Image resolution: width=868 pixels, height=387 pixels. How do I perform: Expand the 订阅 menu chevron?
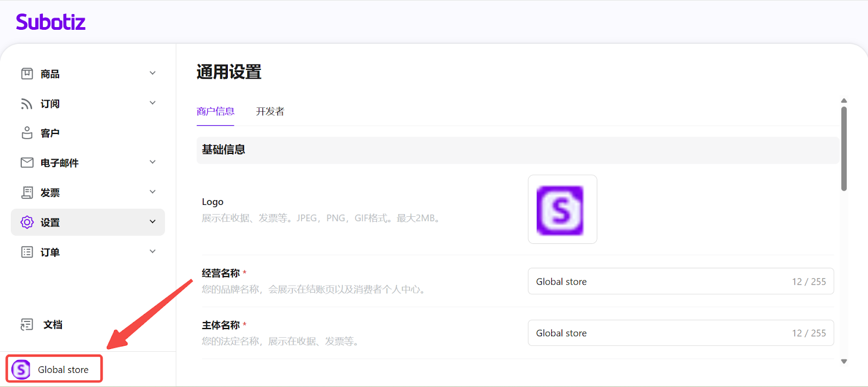pos(152,103)
